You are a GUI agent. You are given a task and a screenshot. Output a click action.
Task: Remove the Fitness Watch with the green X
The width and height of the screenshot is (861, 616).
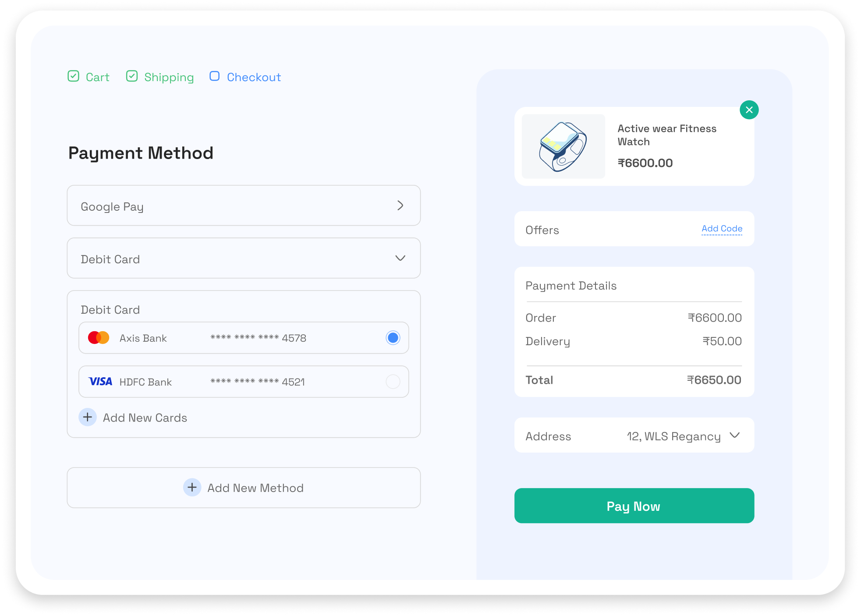point(749,110)
